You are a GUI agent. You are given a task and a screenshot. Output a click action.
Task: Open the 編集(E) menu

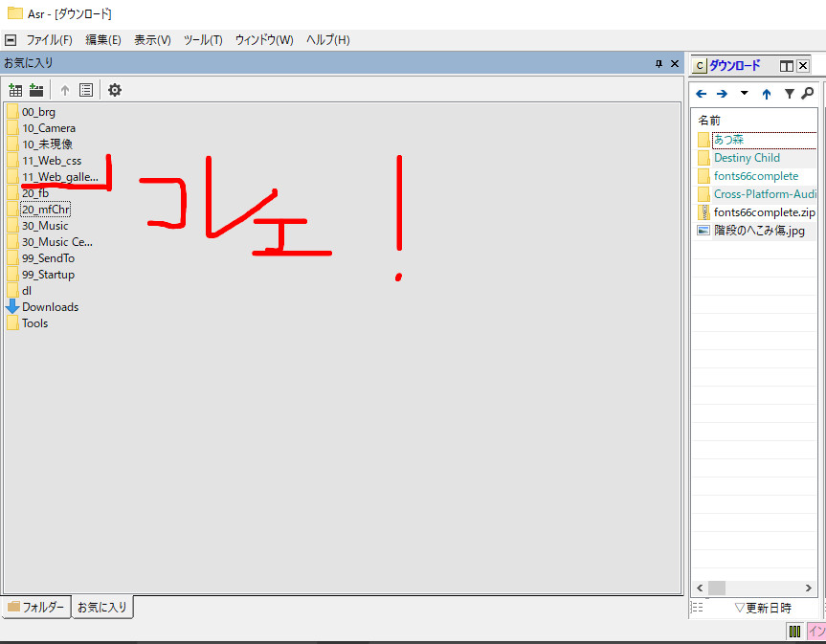103,40
